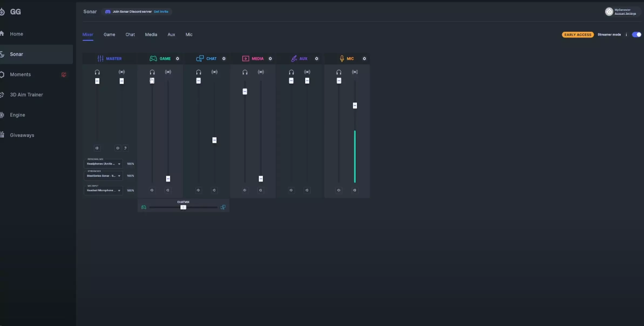The width and height of the screenshot is (644, 326).
Task: Open the Game channel settings gear
Action: [x=177, y=59]
